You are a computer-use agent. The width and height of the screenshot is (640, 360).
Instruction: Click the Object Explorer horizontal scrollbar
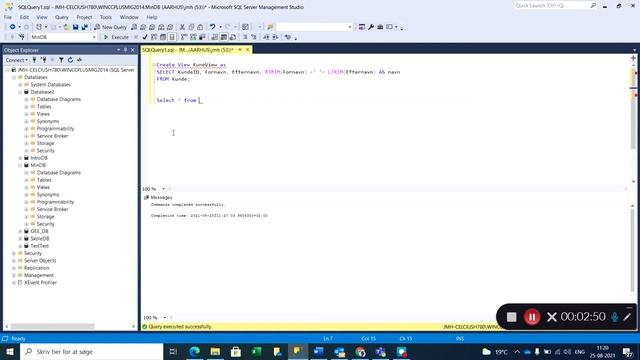[x=53, y=327]
